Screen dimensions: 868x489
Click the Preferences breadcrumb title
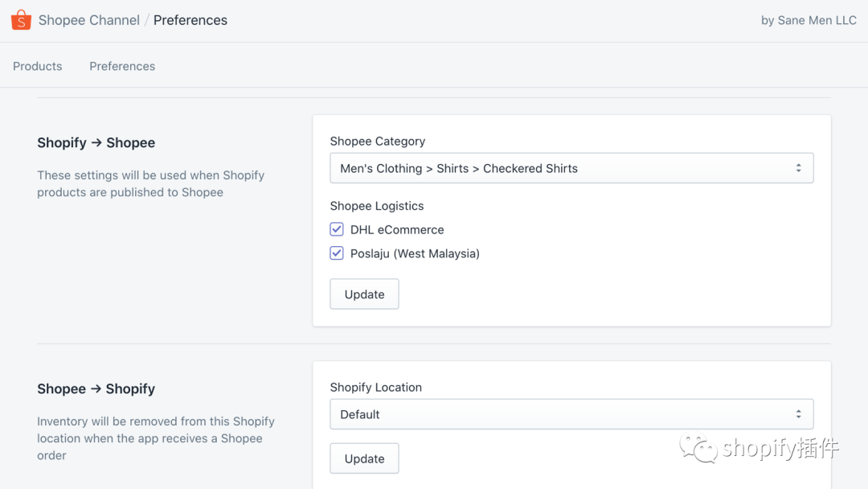pos(190,20)
